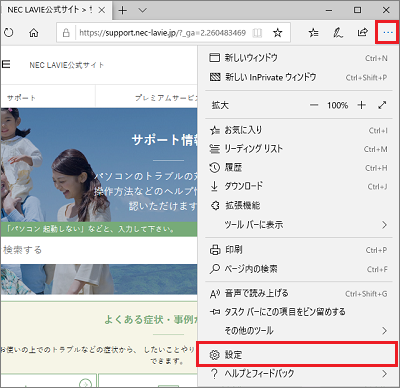Image resolution: width=400 pixels, height=388 pixels.
Task: Decrease zoom with minus button
Action: [314, 105]
